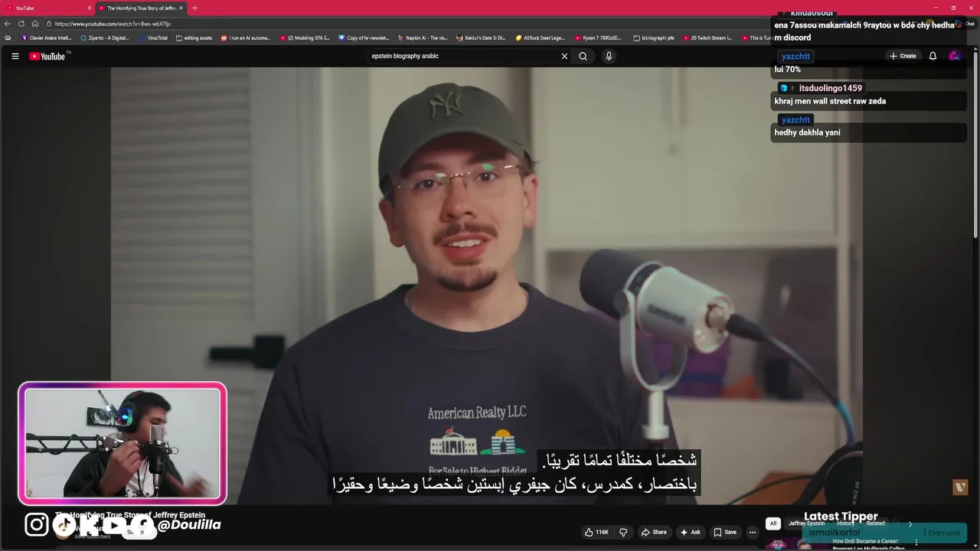Open How DnD Became a Career thumbnail
The height and width of the screenshot is (551, 980).
coord(796,545)
